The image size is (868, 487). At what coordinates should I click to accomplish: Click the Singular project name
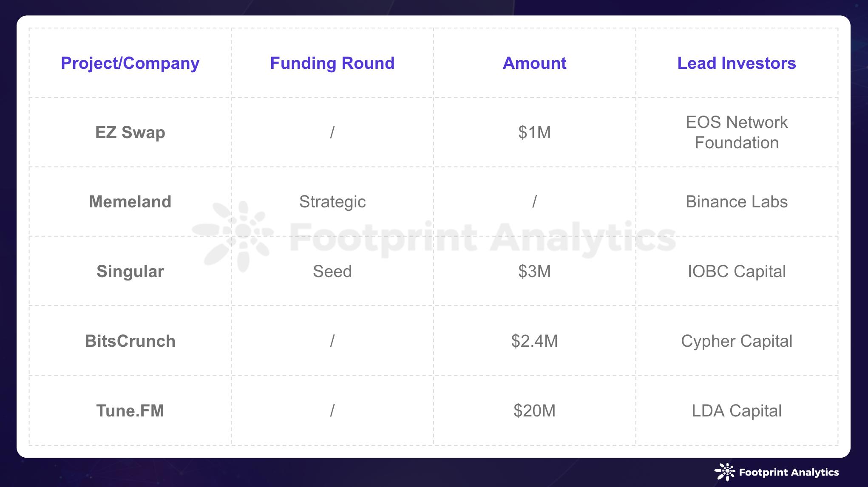point(130,272)
